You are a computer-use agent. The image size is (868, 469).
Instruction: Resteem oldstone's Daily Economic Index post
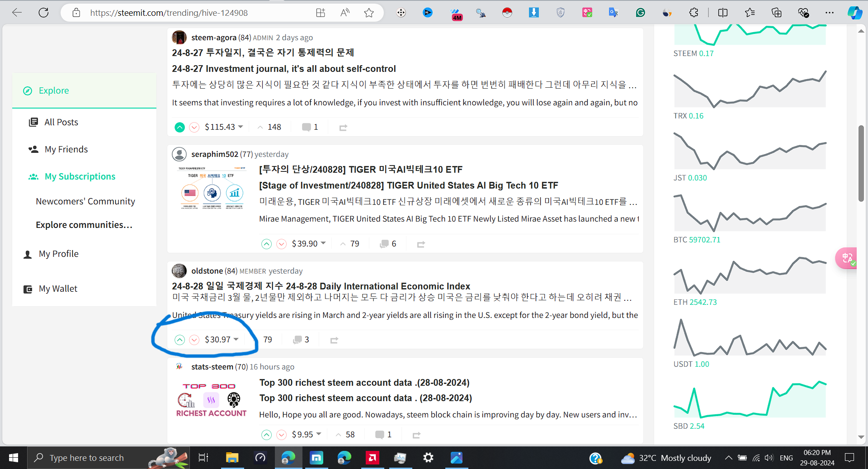click(334, 340)
